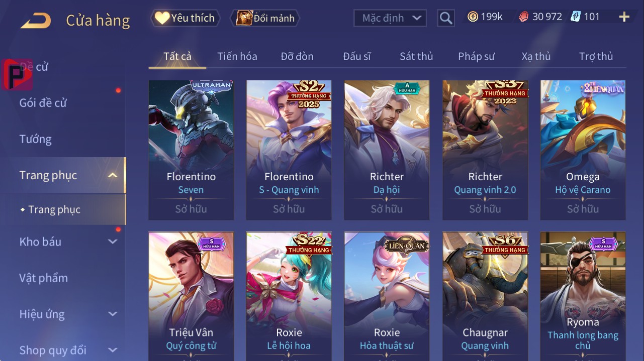Image resolution: width=644 pixels, height=361 pixels.
Task: Open Đổi mảnh chest exchange
Action: coord(265,18)
